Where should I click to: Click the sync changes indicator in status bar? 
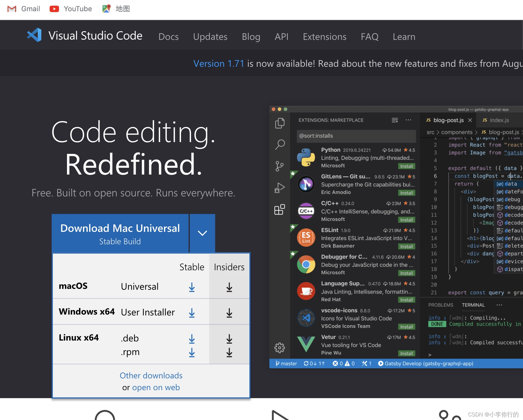click(x=314, y=364)
